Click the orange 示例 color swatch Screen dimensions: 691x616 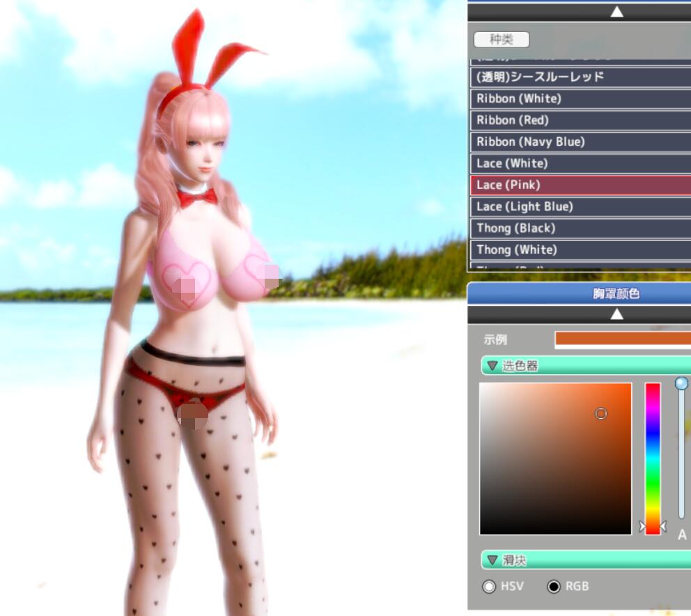[622, 339]
